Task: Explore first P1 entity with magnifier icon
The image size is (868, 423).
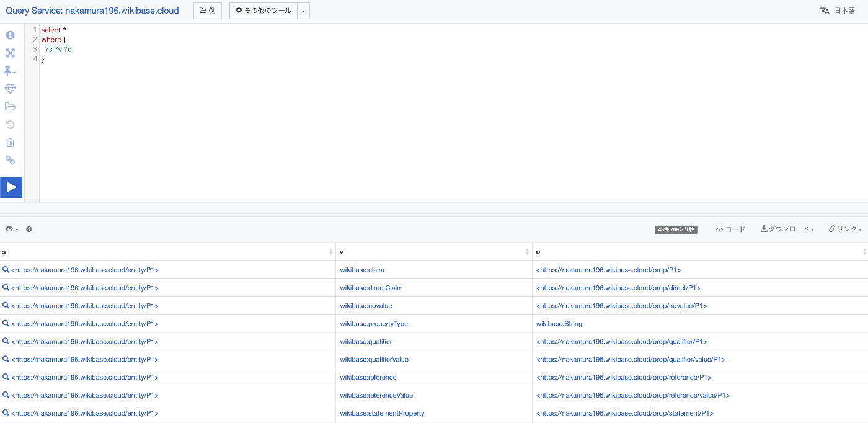Action: click(x=6, y=269)
